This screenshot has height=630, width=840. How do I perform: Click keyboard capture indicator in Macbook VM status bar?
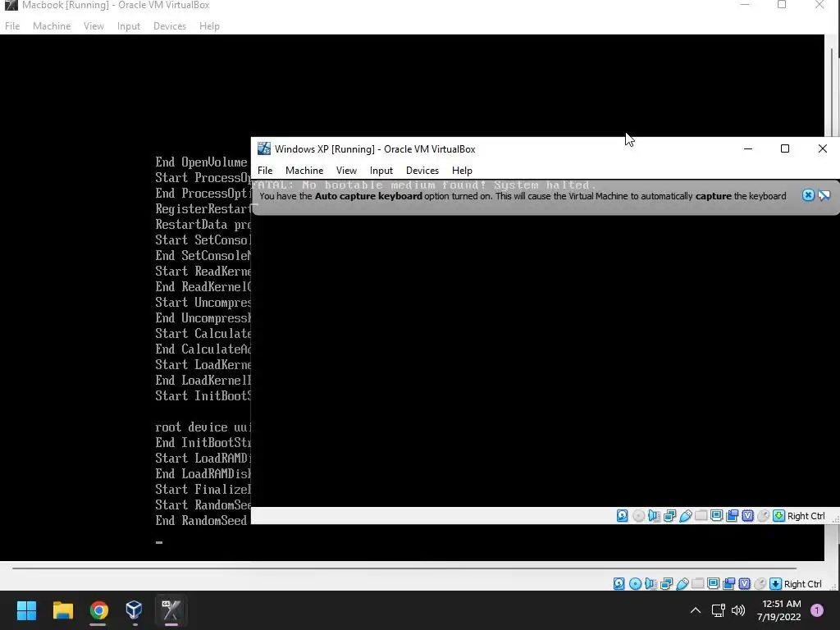[776, 584]
